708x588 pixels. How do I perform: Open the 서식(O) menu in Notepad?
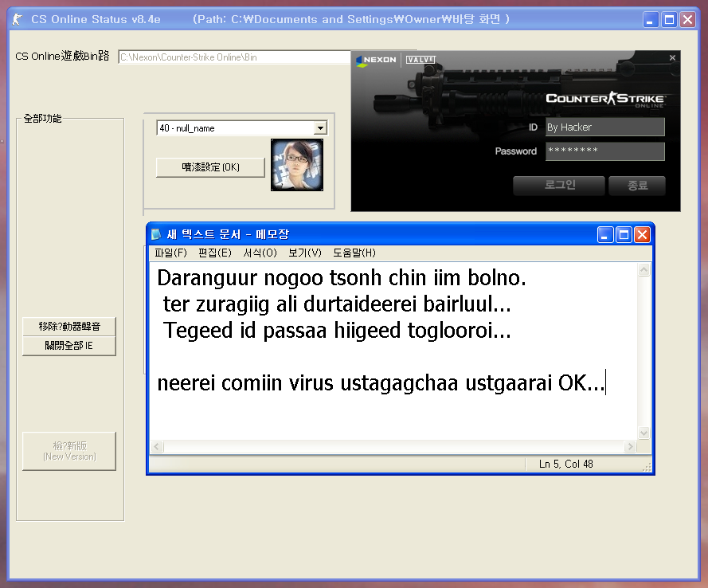(260, 253)
